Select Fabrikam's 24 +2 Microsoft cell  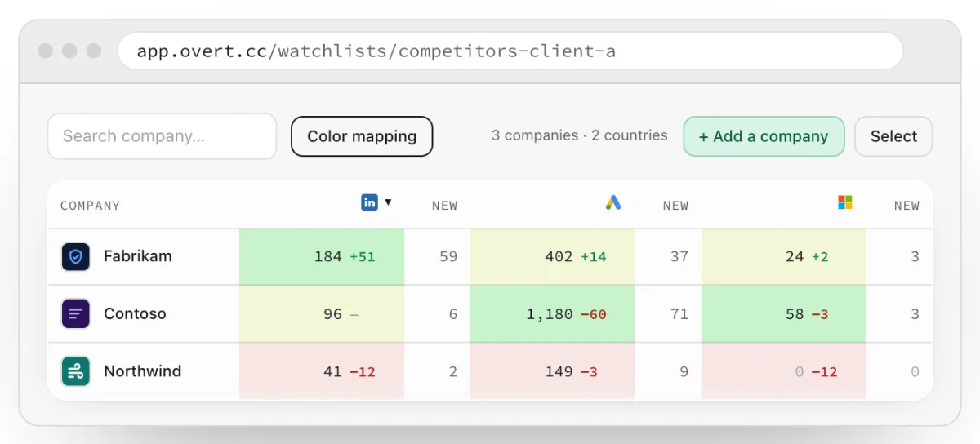784,256
